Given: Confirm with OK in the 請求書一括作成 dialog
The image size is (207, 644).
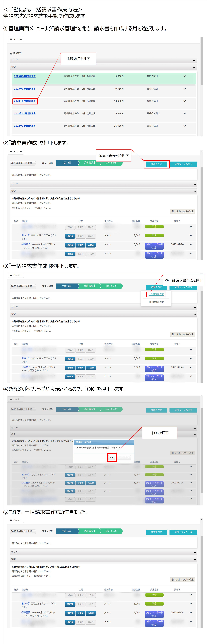Looking at the screenshot, I should (112, 458).
